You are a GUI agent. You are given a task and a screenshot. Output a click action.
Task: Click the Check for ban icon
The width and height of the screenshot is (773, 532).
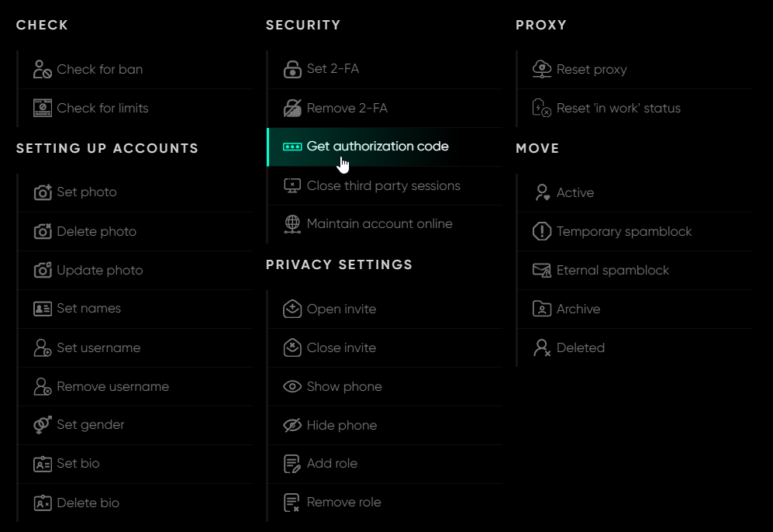pos(43,69)
